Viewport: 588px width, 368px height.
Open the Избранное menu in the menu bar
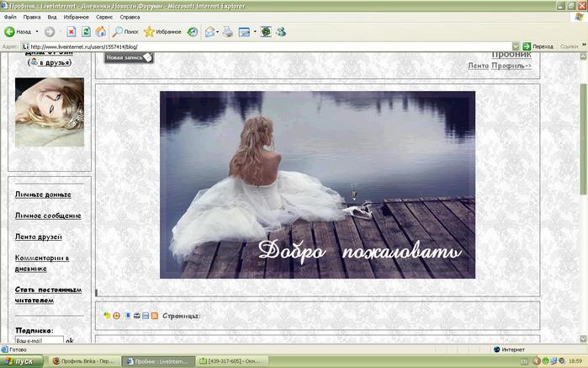point(76,17)
